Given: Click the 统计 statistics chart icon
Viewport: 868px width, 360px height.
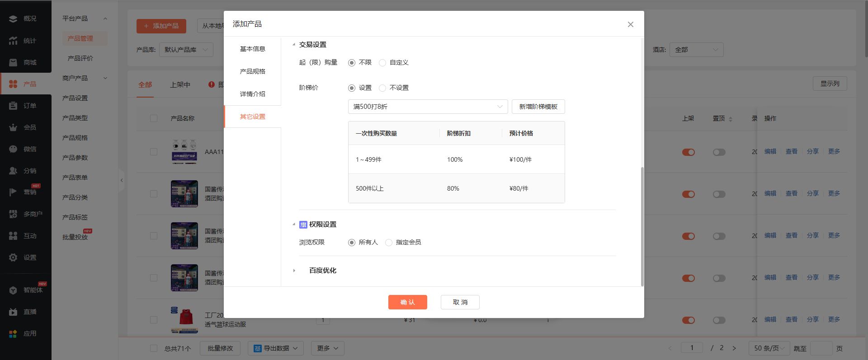Looking at the screenshot, I should pos(13,41).
